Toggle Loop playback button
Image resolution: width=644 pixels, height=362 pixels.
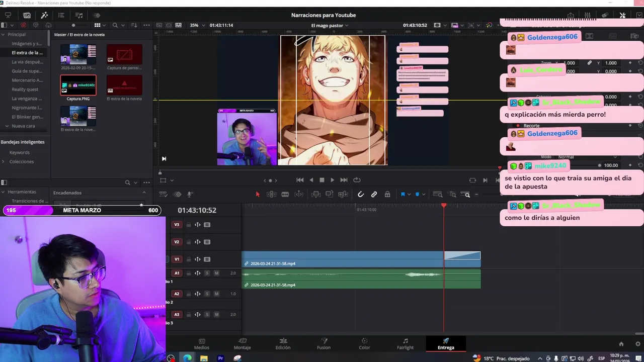coord(357,180)
